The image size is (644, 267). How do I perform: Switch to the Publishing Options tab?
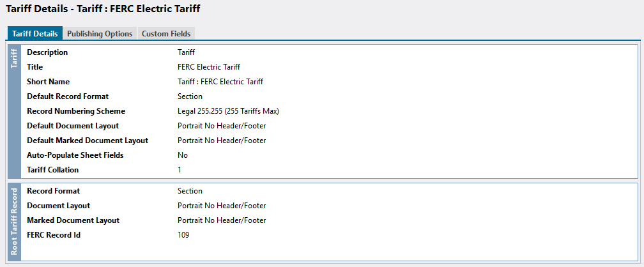100,34
